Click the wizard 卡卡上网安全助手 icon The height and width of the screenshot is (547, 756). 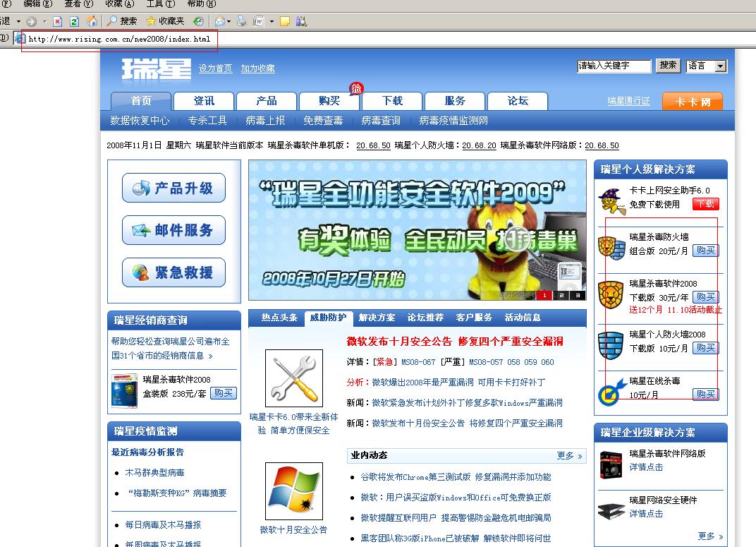click(611, 200)
